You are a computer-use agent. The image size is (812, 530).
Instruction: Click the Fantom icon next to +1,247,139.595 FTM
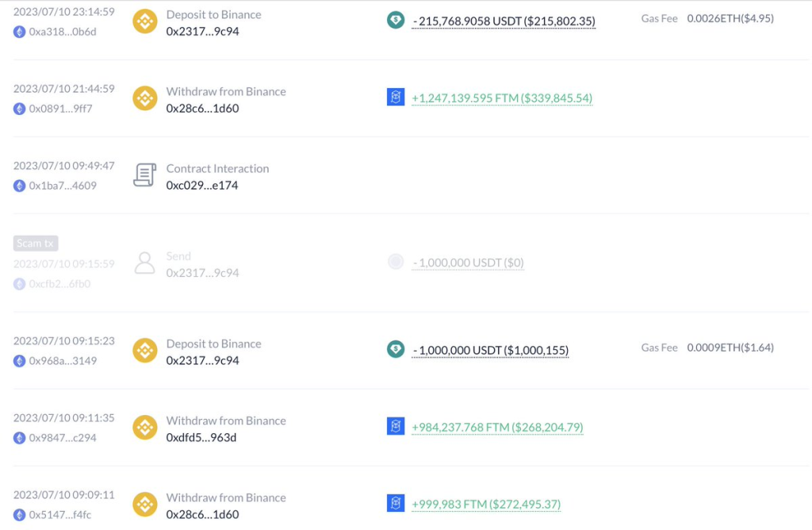coord(396,98)
